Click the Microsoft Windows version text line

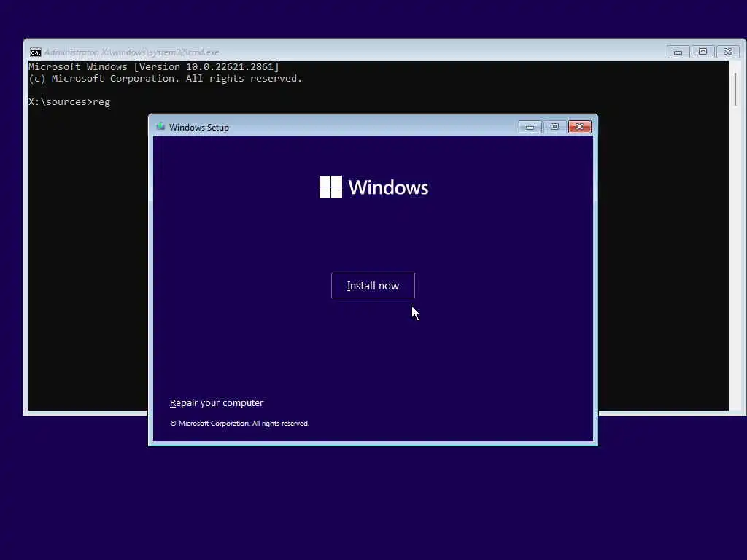coord(154,66)
